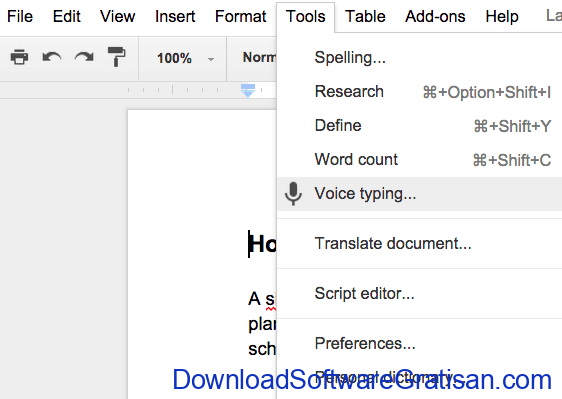Open the Help menu
The height and width of the screenshot is (399, 562).
(502, 16)
